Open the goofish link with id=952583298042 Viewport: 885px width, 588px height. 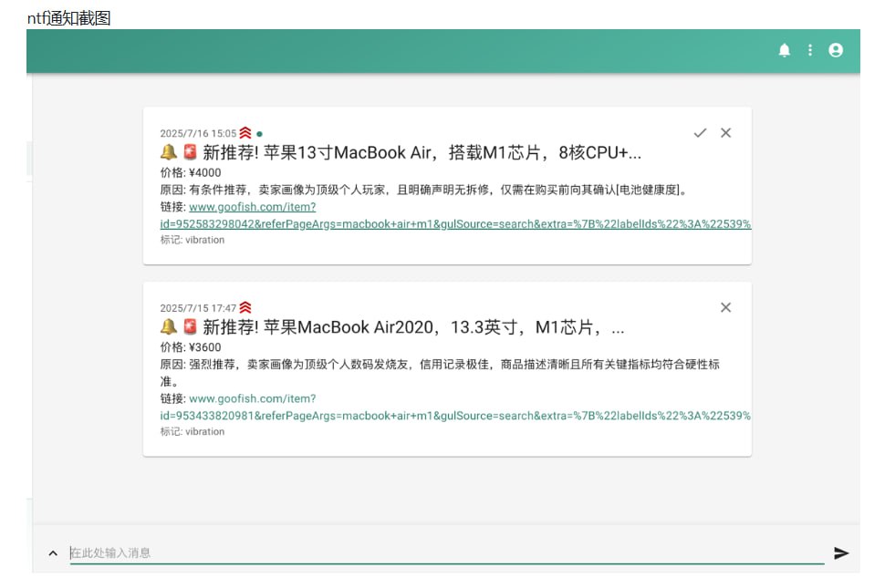(455, 215)
